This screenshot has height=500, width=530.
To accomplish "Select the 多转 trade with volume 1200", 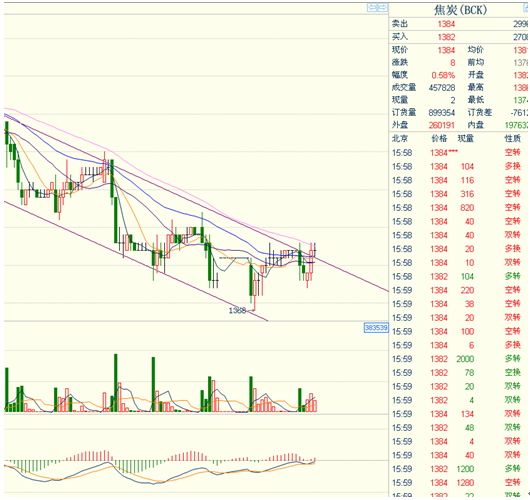I will click(458, 469).
